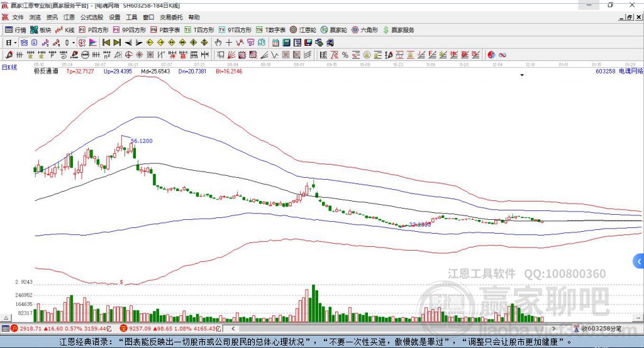Image resolution: width=644 pixels, height=348 pixels.
Task: Open the 设置 menu
Action: click(x=114, y=17)
